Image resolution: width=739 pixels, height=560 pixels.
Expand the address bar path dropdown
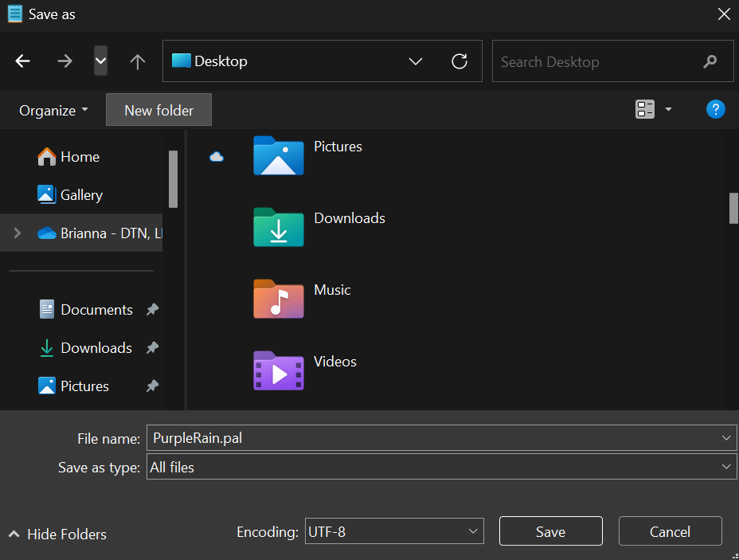pos(415,61)
